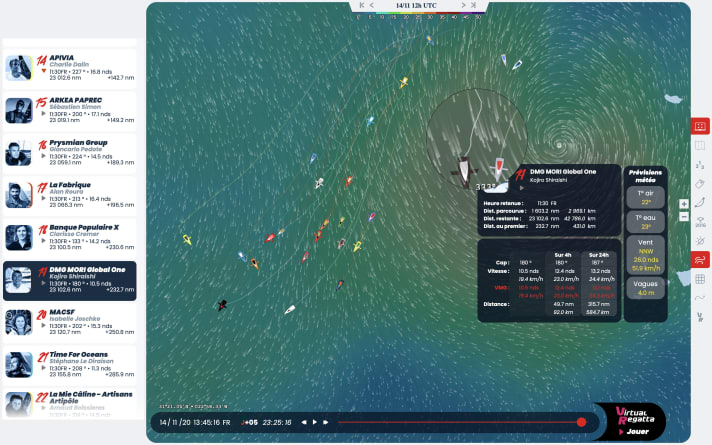Click the map layout icon below leaderboard icon

[x=700, y=145]
